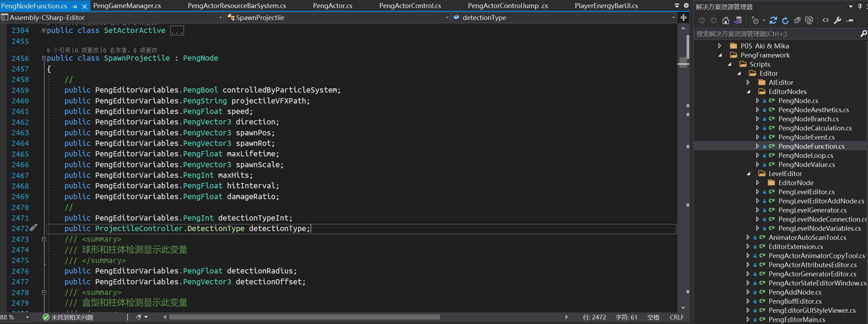Switch views using the Visual Studio solution icon
The width and height of the screenshot is (868, 324).
(x=738, y=21)
